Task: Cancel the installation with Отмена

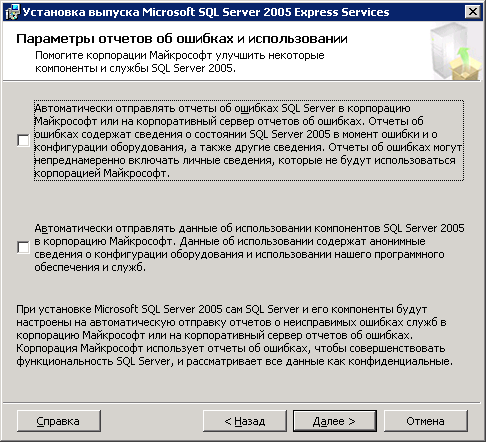Action: (x=426, y=421)
